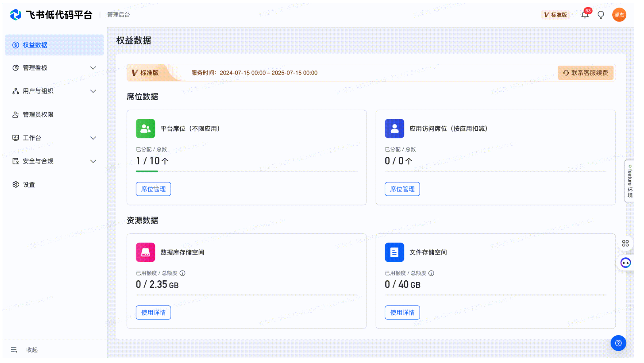This screenshot has width=644, height=363.
Task: Collapse the sidebar with 收起
Action: point(32,350)
